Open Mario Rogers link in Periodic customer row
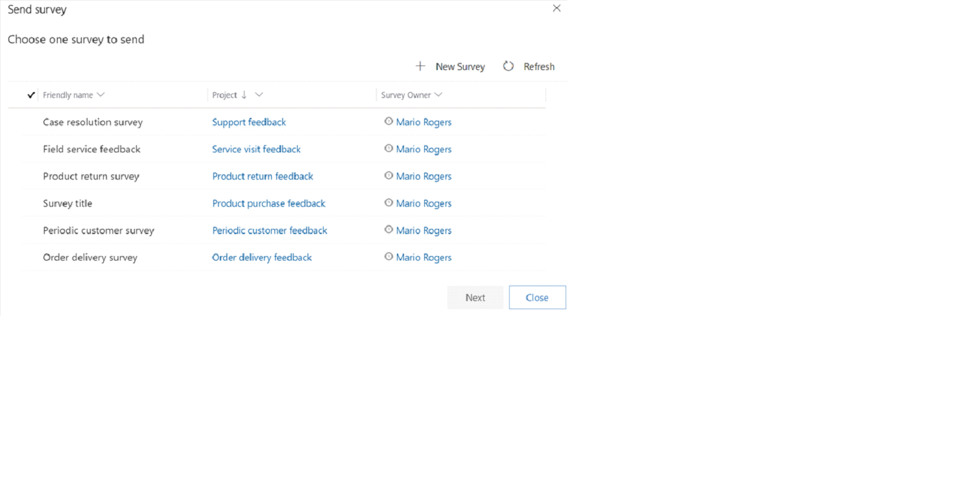Image resolution: width=980 pixels, height=481 pixels. coord(424,230)
